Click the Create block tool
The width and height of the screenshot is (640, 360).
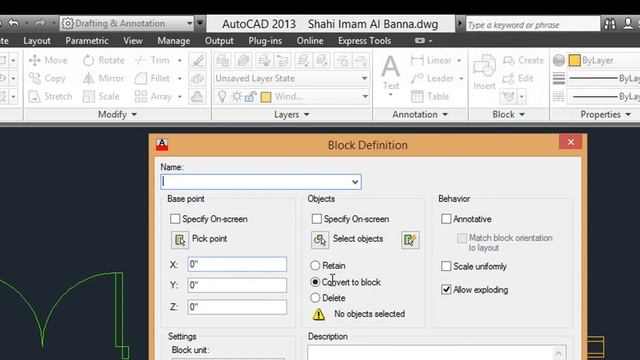523,60
